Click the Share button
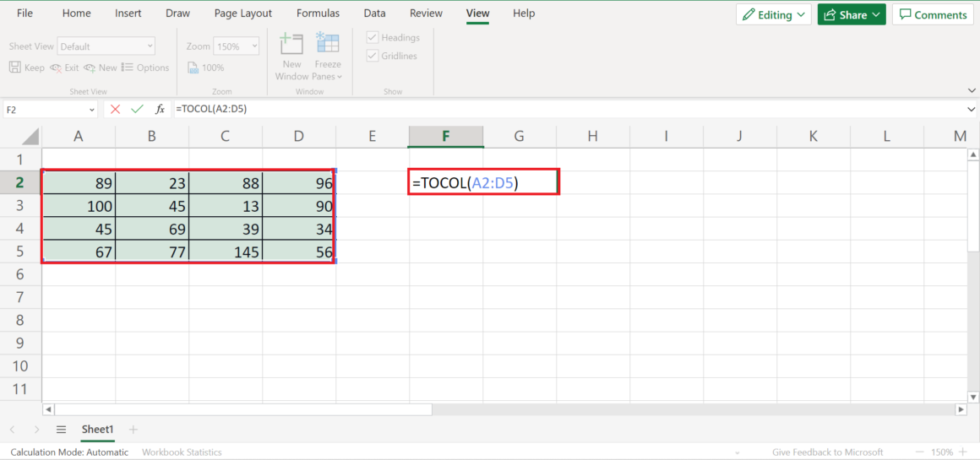The height and width of the screenshot is (460, 980). [851, 14]
